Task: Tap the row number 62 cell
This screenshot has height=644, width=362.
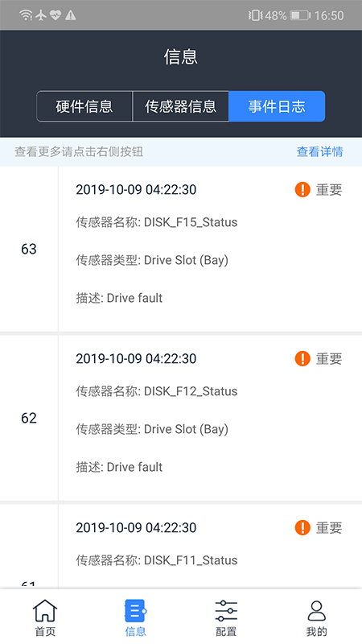Action: 29,418
